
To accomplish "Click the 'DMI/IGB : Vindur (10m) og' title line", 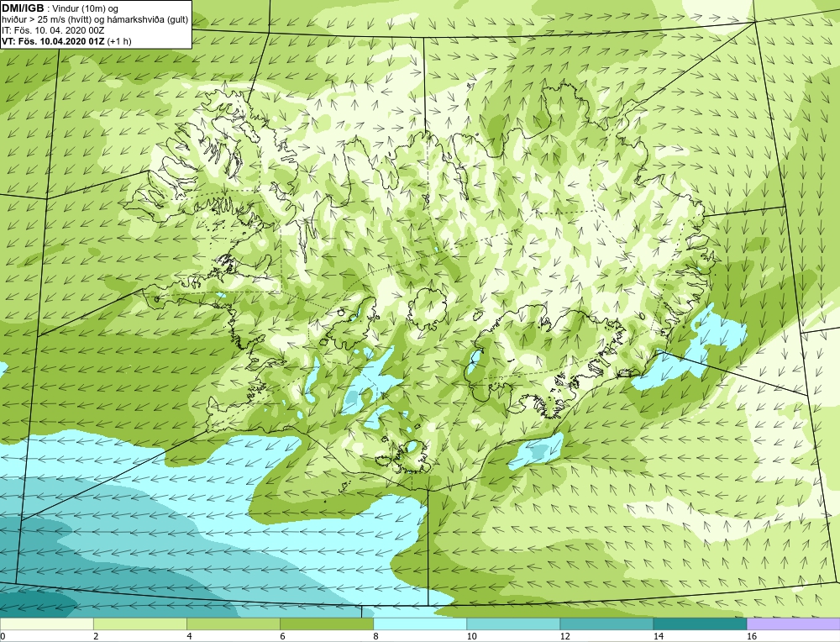I will [x=60, y=8].
